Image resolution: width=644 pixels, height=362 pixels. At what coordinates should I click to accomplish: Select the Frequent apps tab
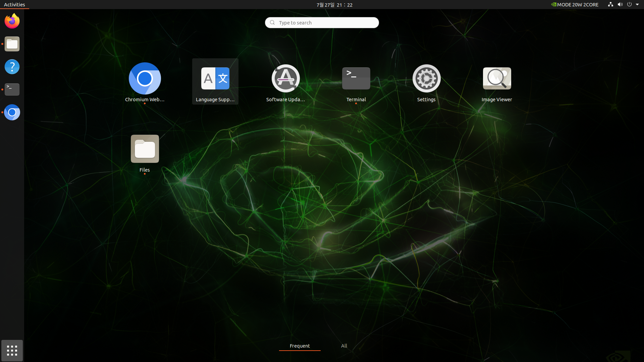click(300, 346)
